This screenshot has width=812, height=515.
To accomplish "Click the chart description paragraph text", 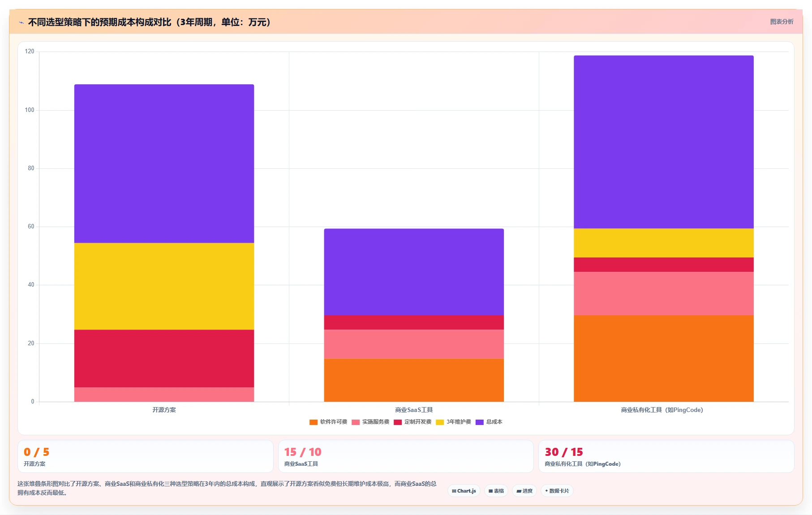I will coord(227,488).
